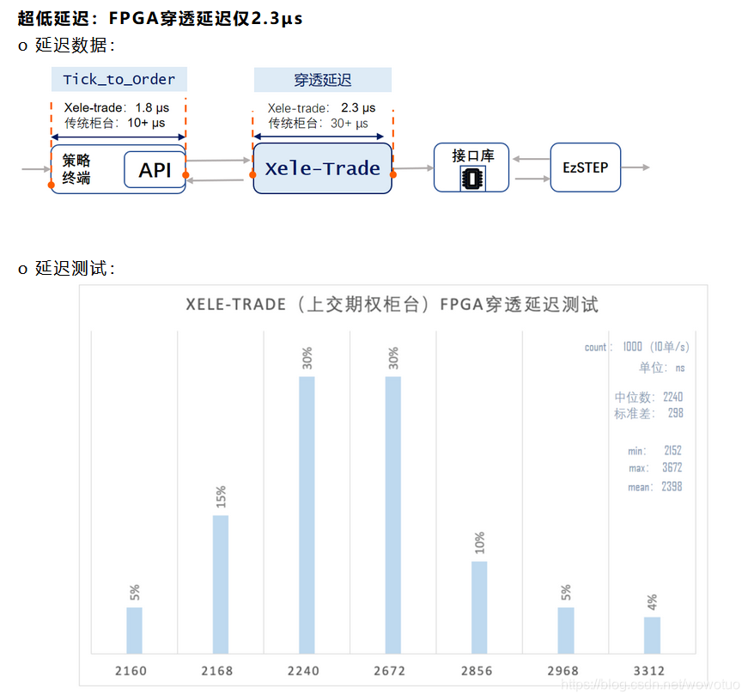Click the x-axis label 2160
The image size is (748, 700).
tap(131, 671)
